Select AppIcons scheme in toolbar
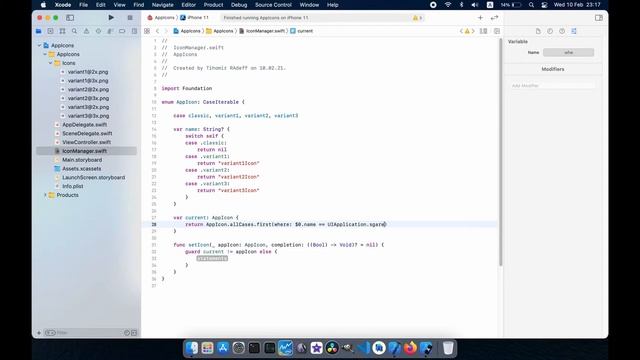The height and width of the screenshot is (360, 640). (x=161, y=18)
